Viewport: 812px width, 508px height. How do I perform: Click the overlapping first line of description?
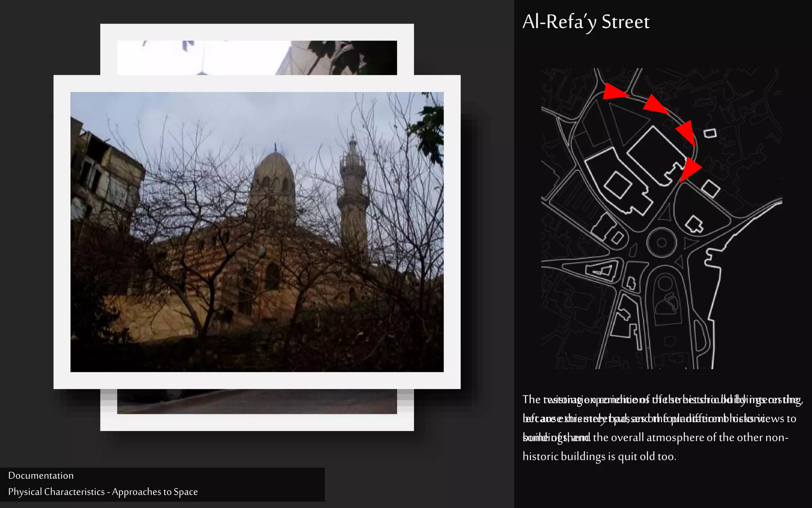662,399
